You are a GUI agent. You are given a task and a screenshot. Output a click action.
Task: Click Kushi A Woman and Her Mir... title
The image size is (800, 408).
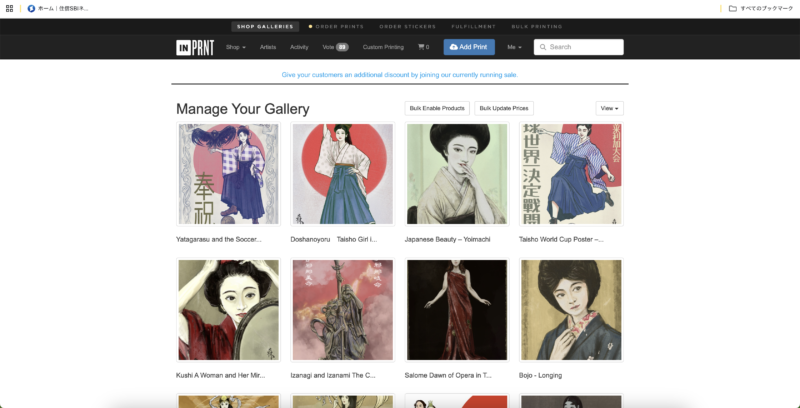coord(220,375)
